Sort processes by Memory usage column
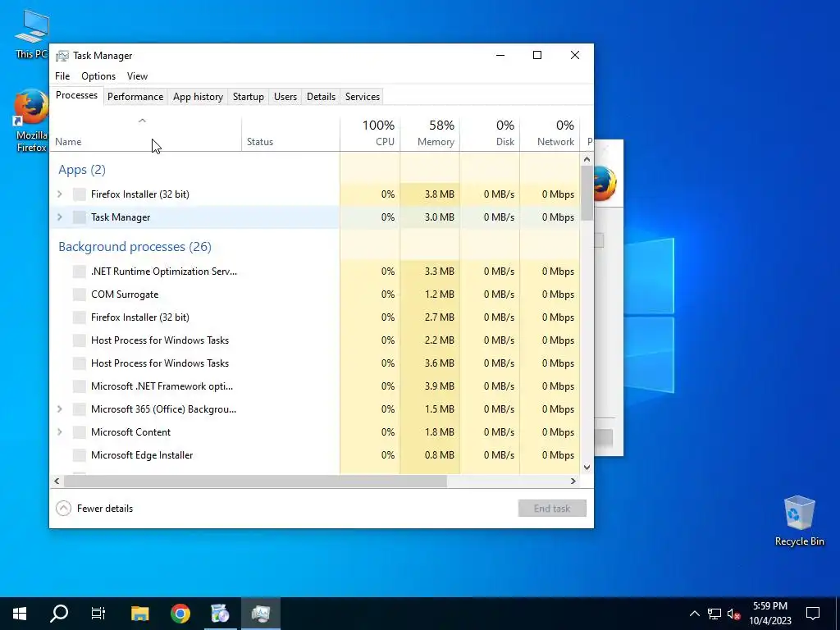This screenshot has height=630, width=840. pos(430,134)
